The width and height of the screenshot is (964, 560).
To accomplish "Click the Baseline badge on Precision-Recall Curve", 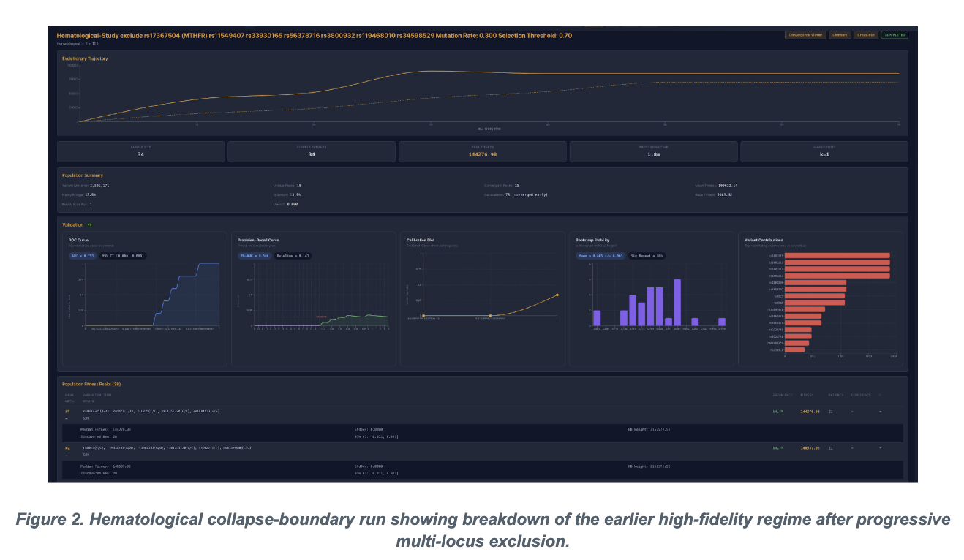I will click(294, 256).
